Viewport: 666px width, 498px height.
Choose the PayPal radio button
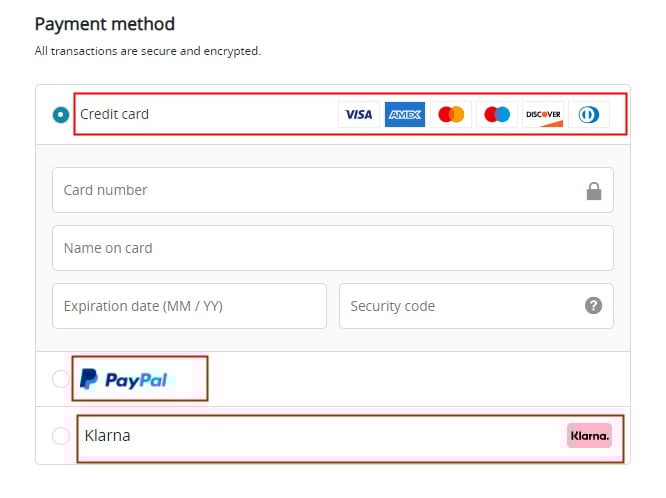pyautogui.click(x=61, y=379)
